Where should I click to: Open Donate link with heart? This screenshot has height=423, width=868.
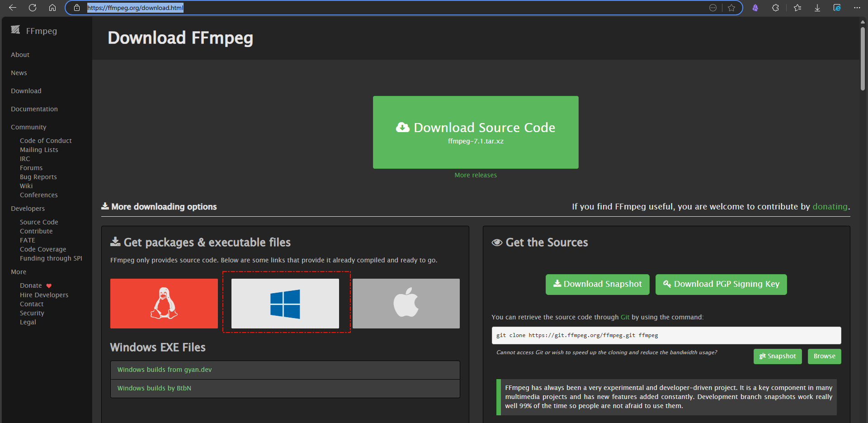click(x=36, y=285)
